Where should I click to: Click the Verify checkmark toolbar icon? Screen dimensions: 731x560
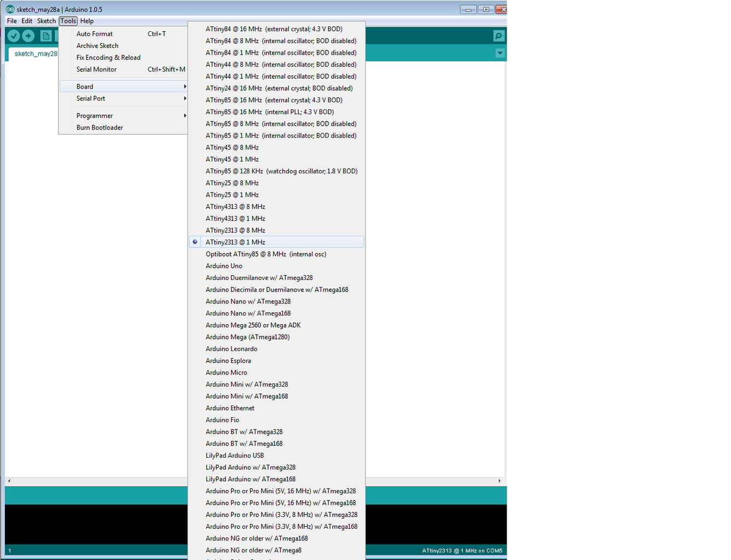(14, 36)
